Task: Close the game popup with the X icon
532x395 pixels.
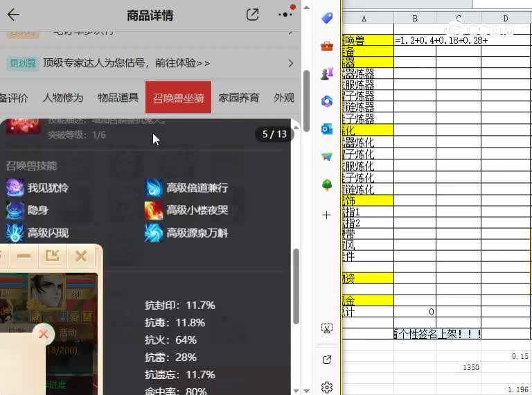Action: tap(81, 256)
